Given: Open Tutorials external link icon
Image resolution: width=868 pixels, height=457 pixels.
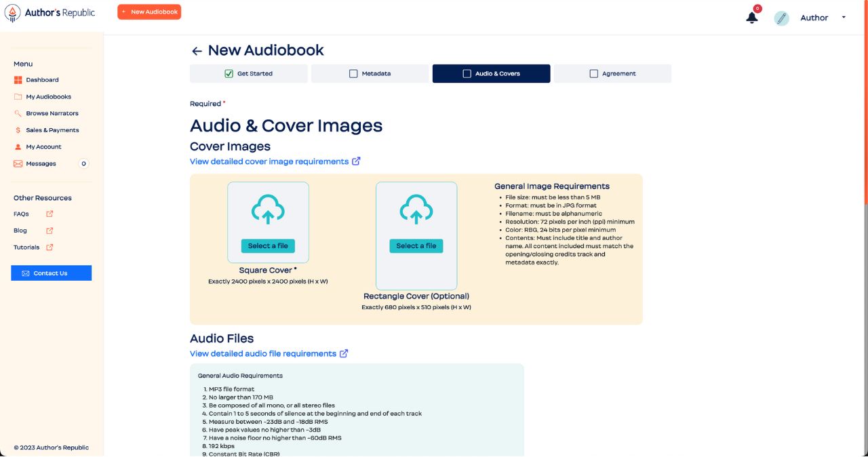Looking at the screenshot, I should (50, 247).
